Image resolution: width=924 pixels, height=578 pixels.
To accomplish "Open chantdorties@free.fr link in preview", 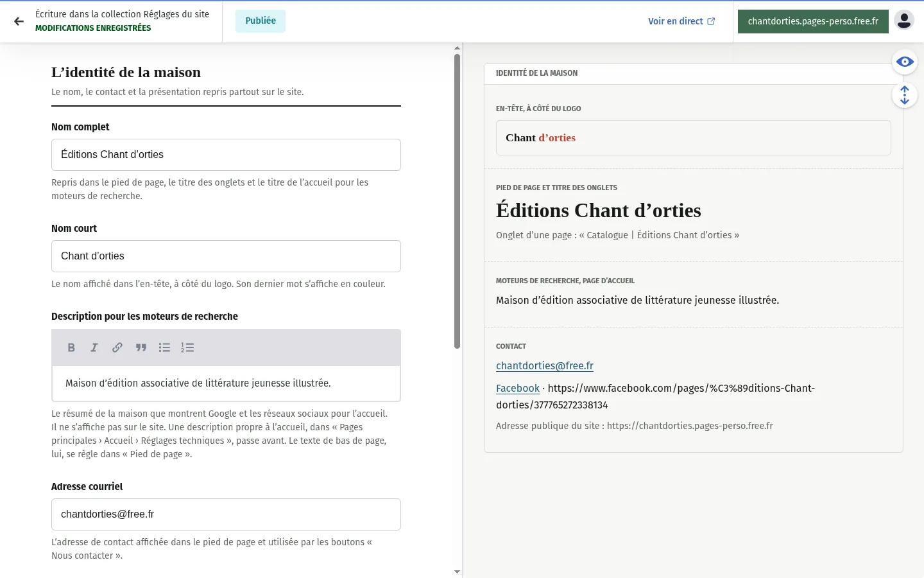I will [545, 365].
